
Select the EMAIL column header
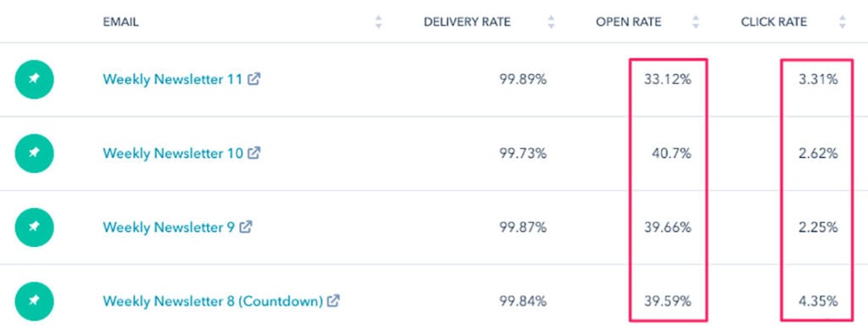click(120, 22)
